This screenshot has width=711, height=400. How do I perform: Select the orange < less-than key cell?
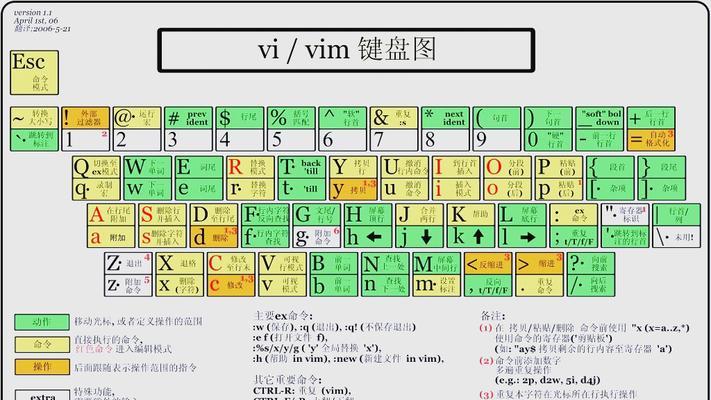pos(488,263)
